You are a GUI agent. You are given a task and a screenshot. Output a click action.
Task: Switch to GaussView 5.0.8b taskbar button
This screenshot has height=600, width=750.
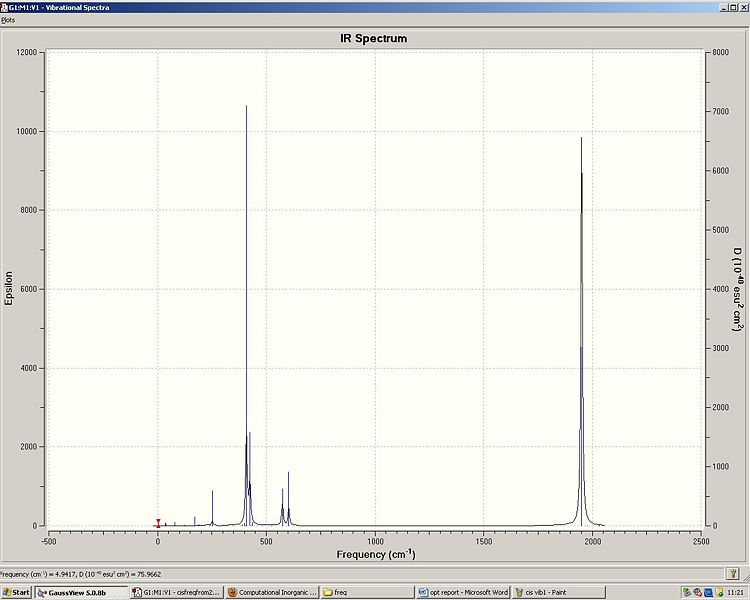point(81,592)
